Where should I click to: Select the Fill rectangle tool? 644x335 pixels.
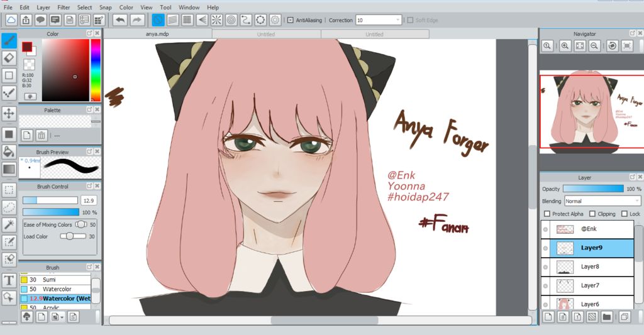point(9,134)
